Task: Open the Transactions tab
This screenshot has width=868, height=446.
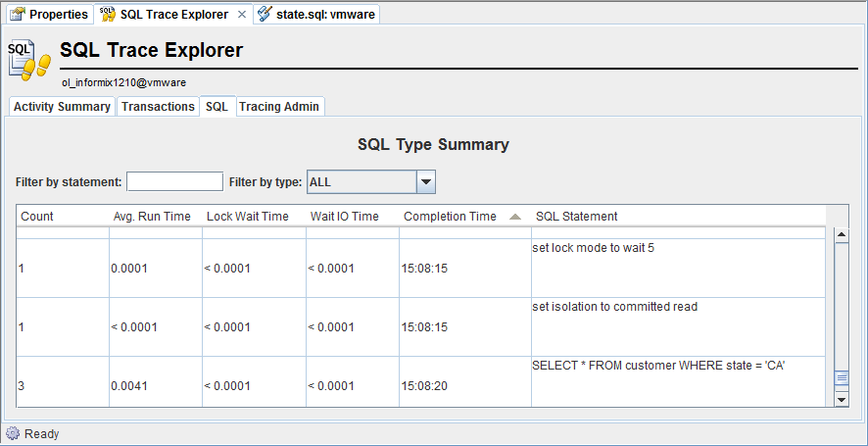Action: [x=158, y=106]
